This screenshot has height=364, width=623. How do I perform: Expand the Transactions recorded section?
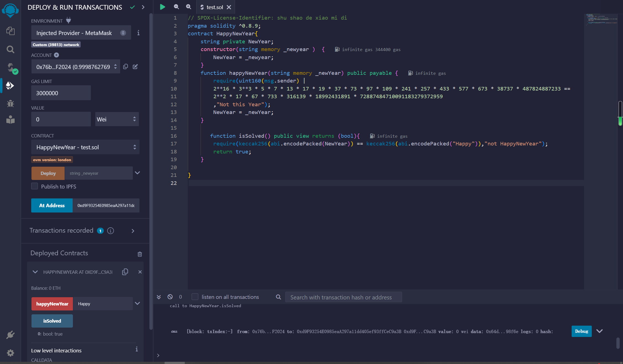click(x=133, y=231)
